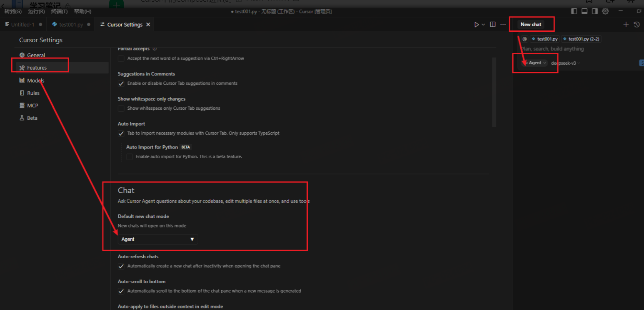Open Default new chat mode dropdown
Screen dimensions: 644x310
pyautogui.click(x=158, y=239)
